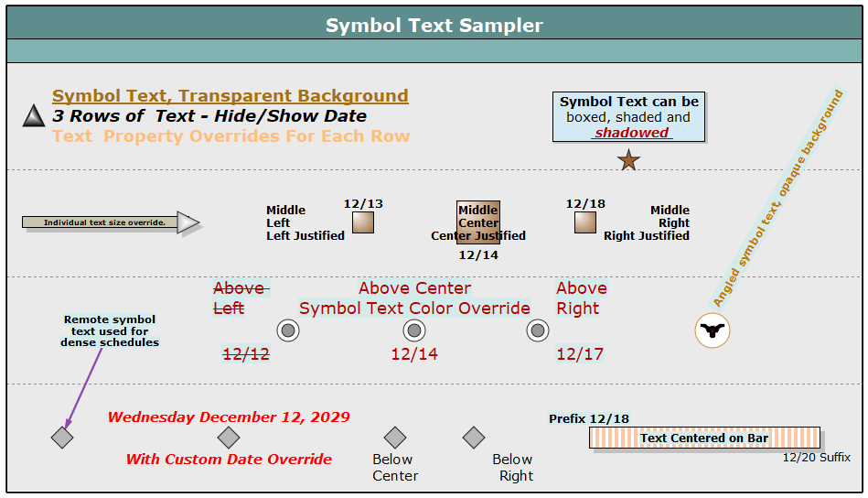Select the circle symbol above 12/17
868x498 pixels.
[538, 330]
